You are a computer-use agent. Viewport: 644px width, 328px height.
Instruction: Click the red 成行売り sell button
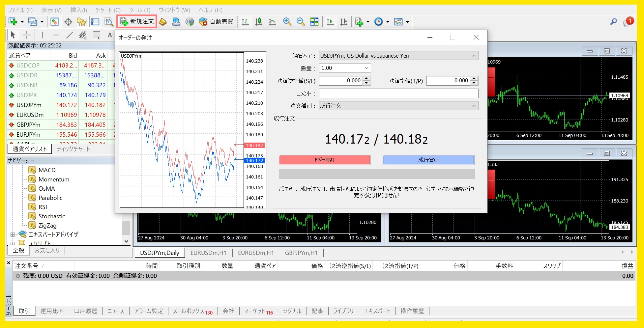(325, 160)
